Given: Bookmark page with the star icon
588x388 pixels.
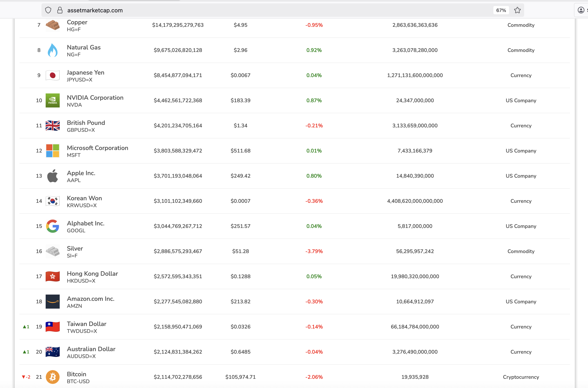Looking at the screenshot, I should [517, 10].
